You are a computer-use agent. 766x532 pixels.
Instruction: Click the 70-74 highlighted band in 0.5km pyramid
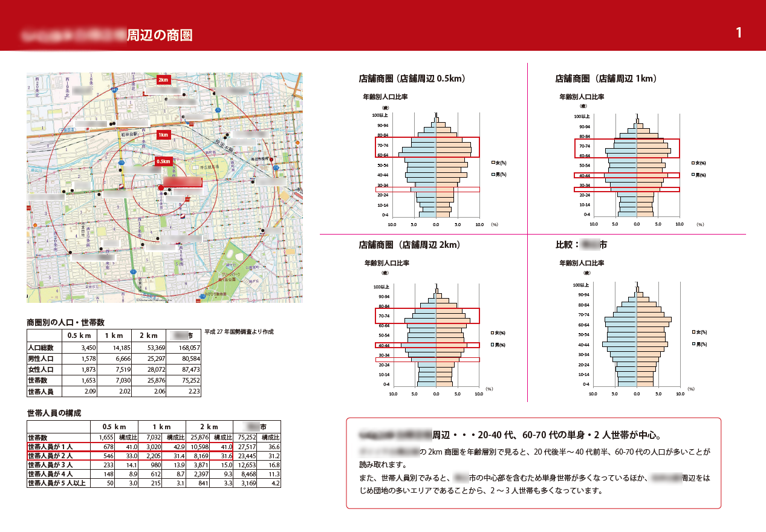point(427,147)
